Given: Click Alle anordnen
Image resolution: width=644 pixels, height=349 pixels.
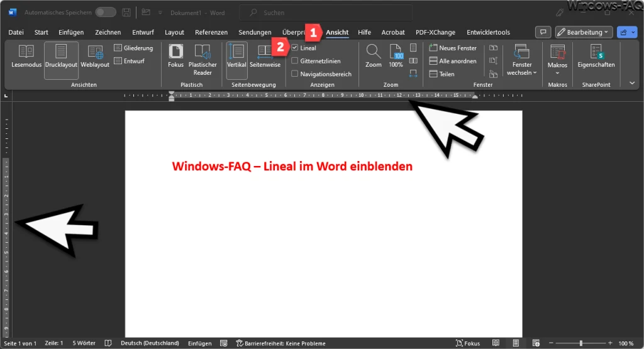Looking at the screenshot, I should pos(453,61).
